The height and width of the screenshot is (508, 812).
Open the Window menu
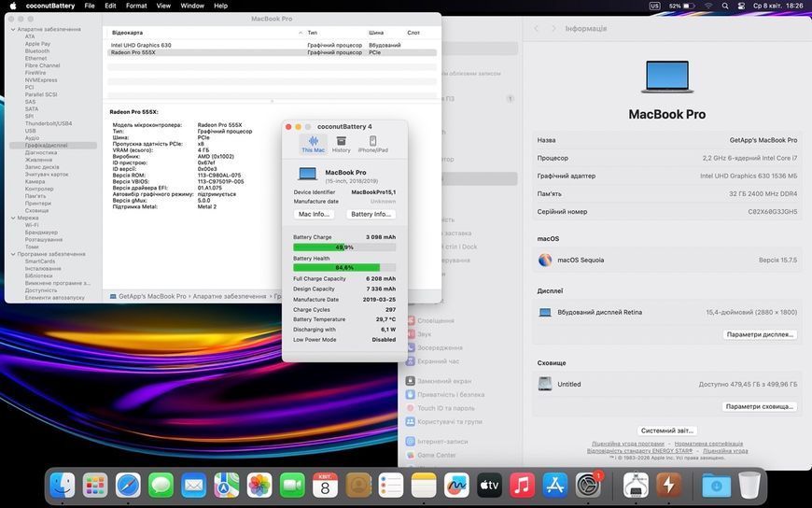(x=192, y=6)
